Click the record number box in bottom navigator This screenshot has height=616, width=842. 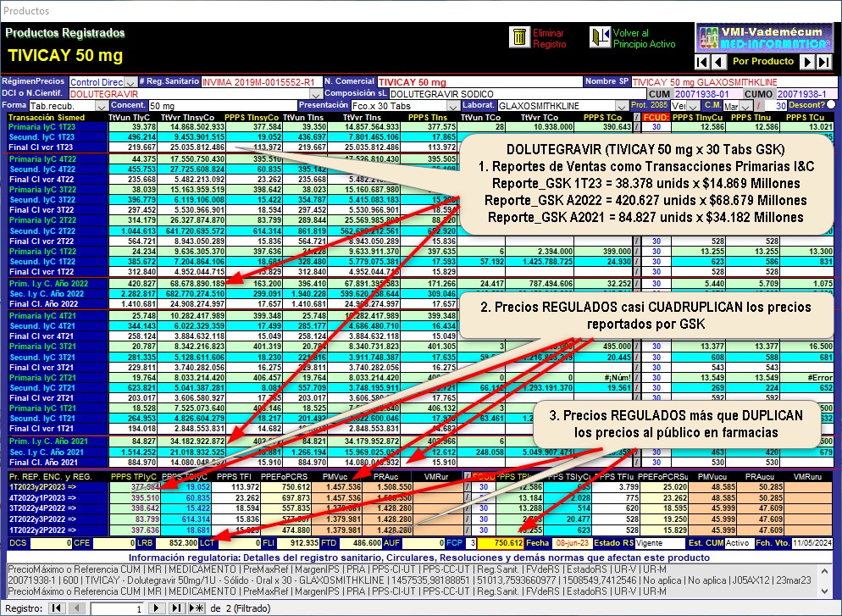(x=117, y=608)
